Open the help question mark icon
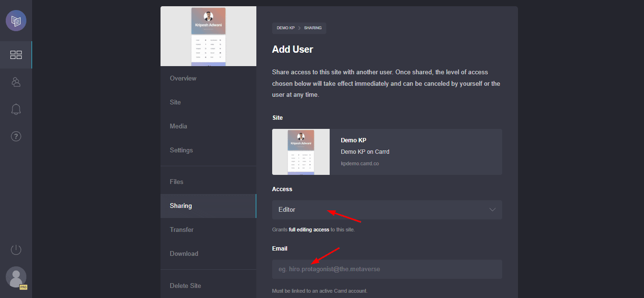Image resolution: width=644 pixels, height=298 pixels. (16, 137)
